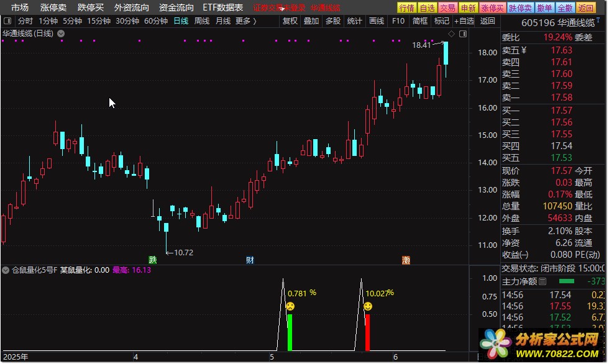Expand the 更多 periods list
The image size is (609, 364).
(246, 21)
